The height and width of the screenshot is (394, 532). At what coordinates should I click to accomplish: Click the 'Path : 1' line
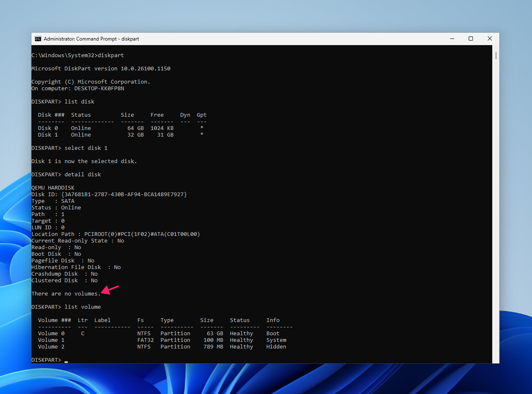click(x=48, y=214)
